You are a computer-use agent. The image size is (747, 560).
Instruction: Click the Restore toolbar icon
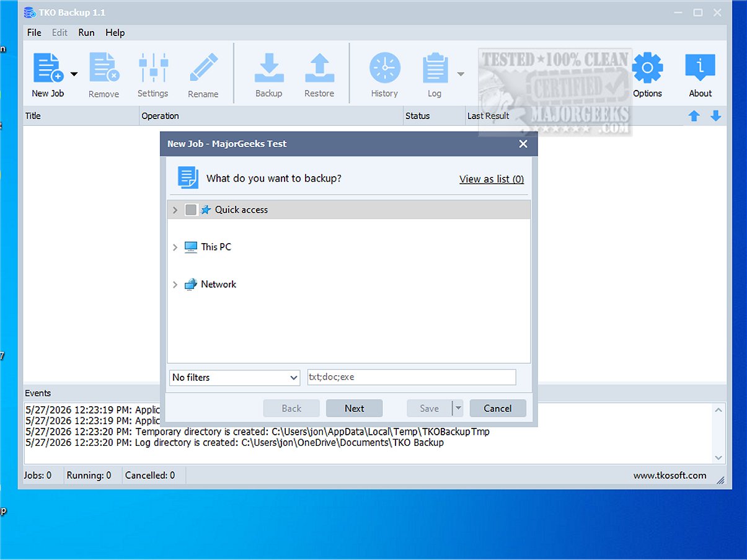coord(319,68)
